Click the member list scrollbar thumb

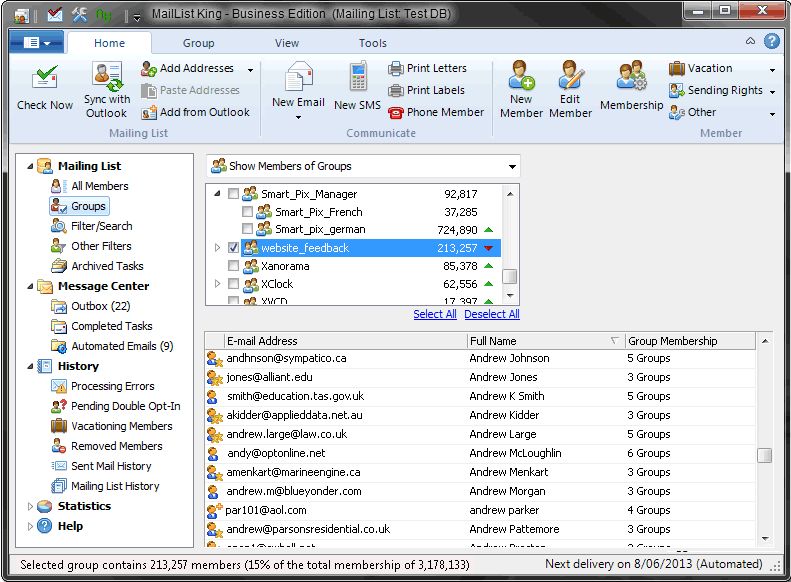pos(765,455)
